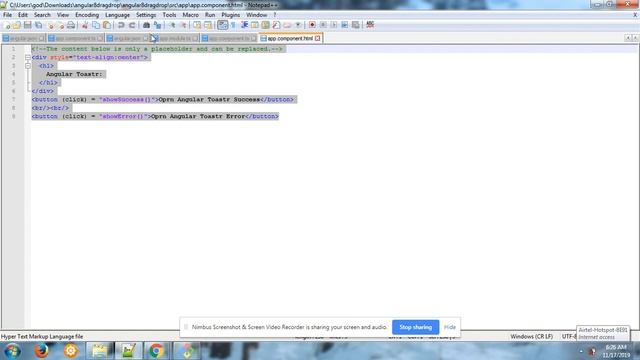Launch Firefox from the taskbar

(41, 351)
